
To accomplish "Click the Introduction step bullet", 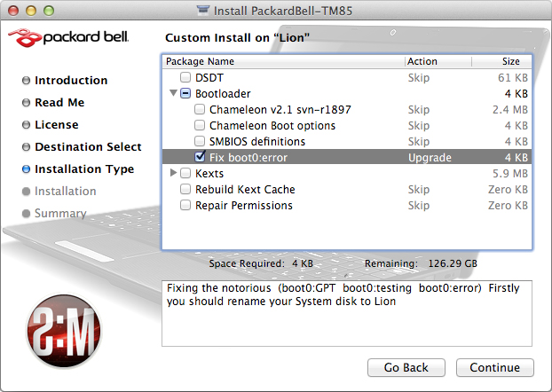I will pyautogui.click(x=26, y=80).
